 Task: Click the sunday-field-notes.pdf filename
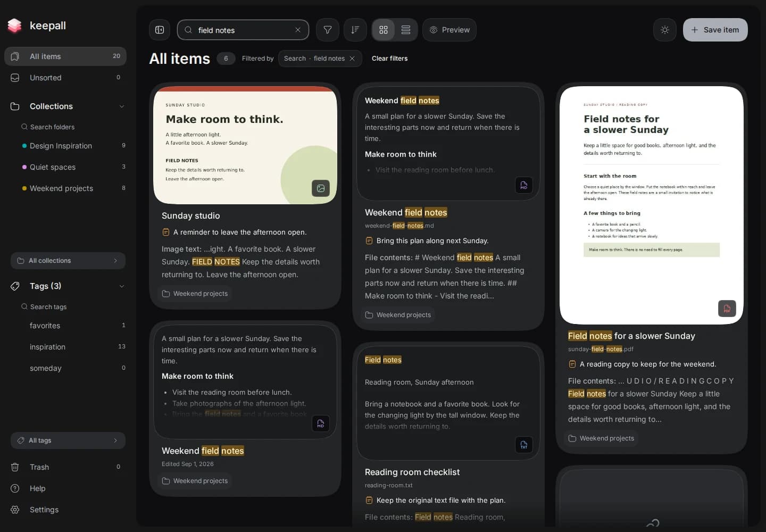tap(601, 350)
